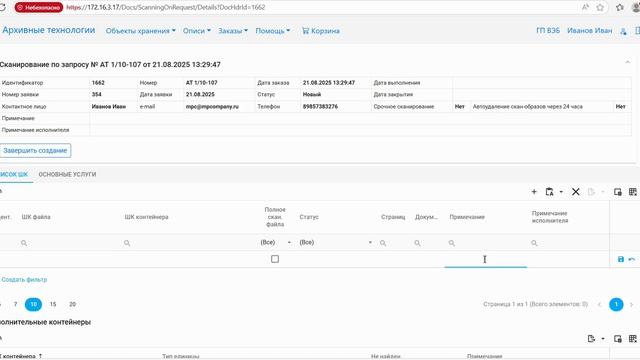The image size is (640, 360).
Task: Click the Страниц filter search field
Action: [394, 243]
